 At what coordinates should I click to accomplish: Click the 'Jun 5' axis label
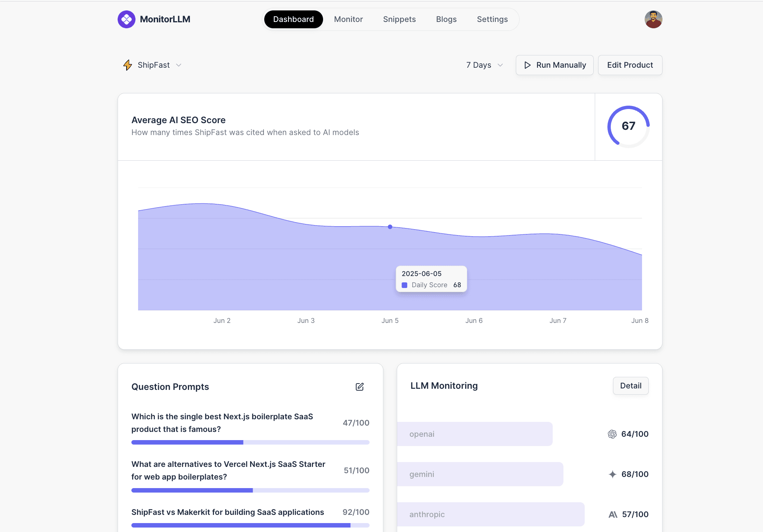tap(390, 321)
